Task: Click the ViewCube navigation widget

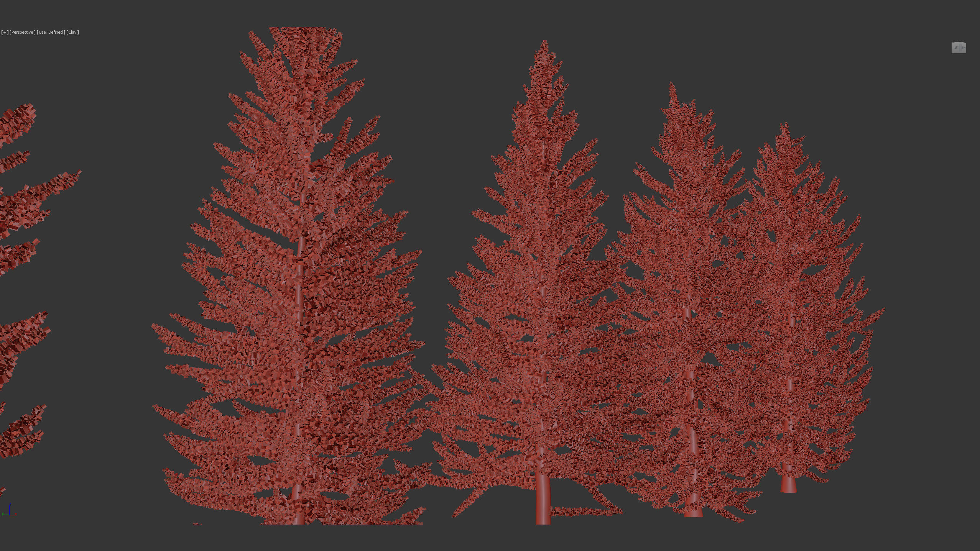Action: pyautogui.click(x=959, y=48)
